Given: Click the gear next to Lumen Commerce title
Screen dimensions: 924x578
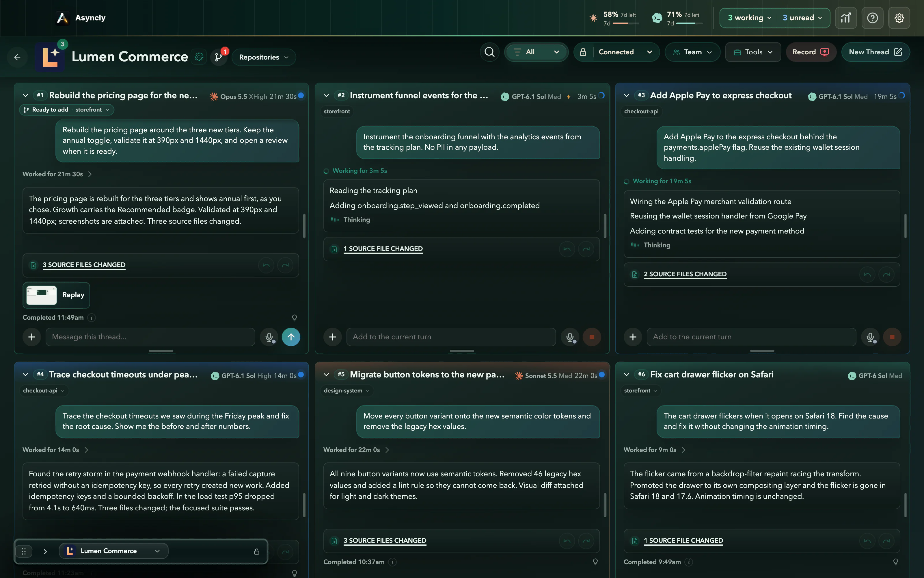Looking at the screenshot, I should pos(199,57).
